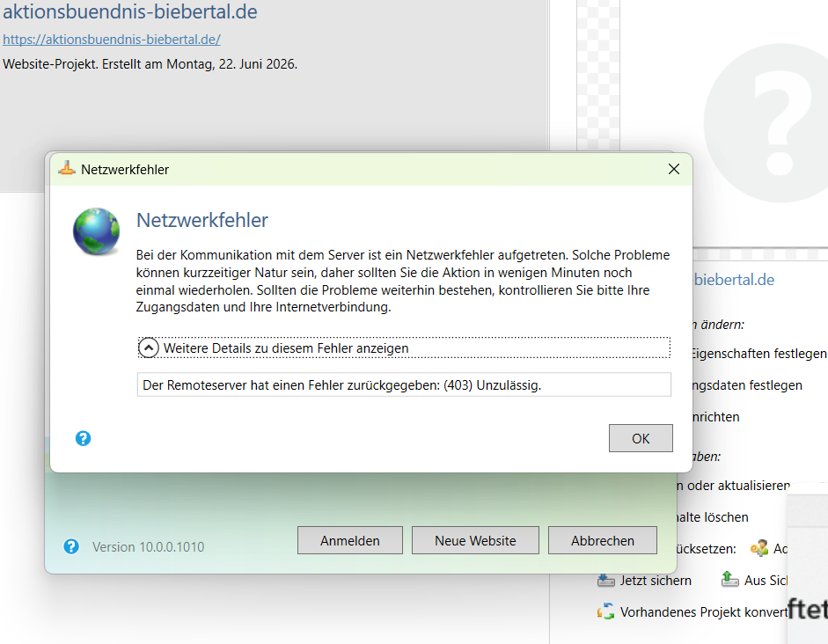Click the 403 Unzulässig error detail field
The width and height of the screenshot is (828, 644).
pos(404,384)
